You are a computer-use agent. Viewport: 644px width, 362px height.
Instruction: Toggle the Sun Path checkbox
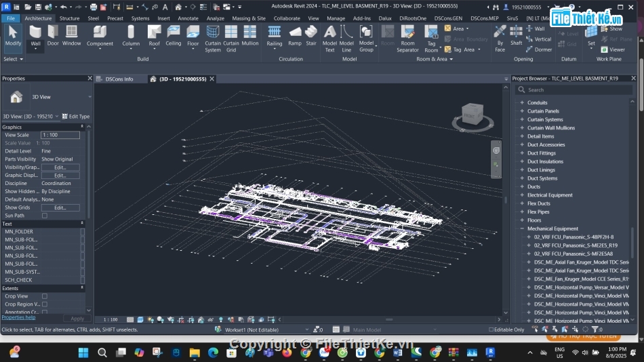pyautogui.click(x=44, y=216)
